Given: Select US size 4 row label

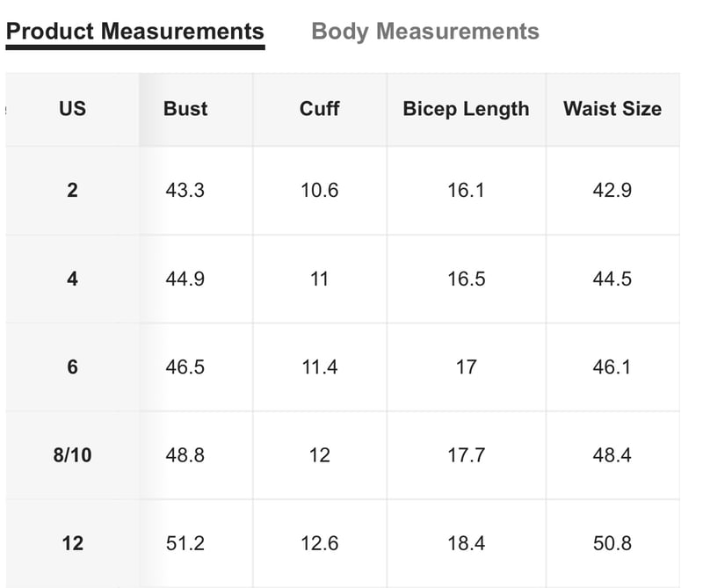Looking at the screenshot, I should point(72,279).
